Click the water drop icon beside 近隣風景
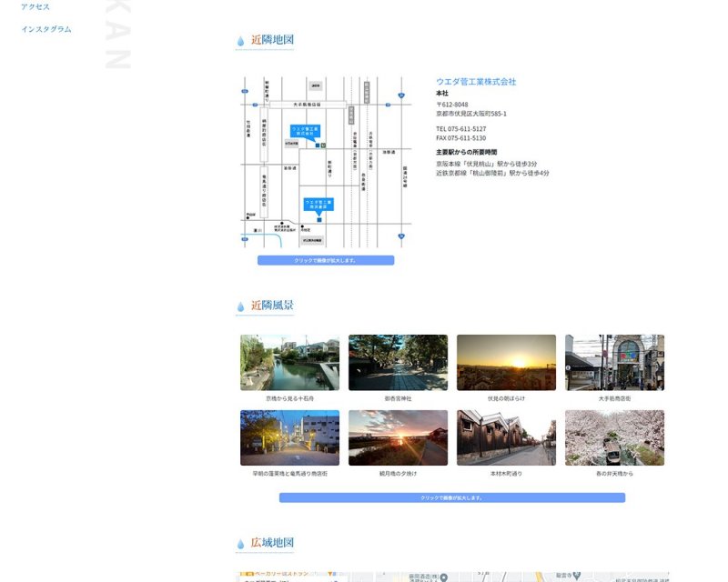The image size is (728, 582). click(x=241, y=306)
